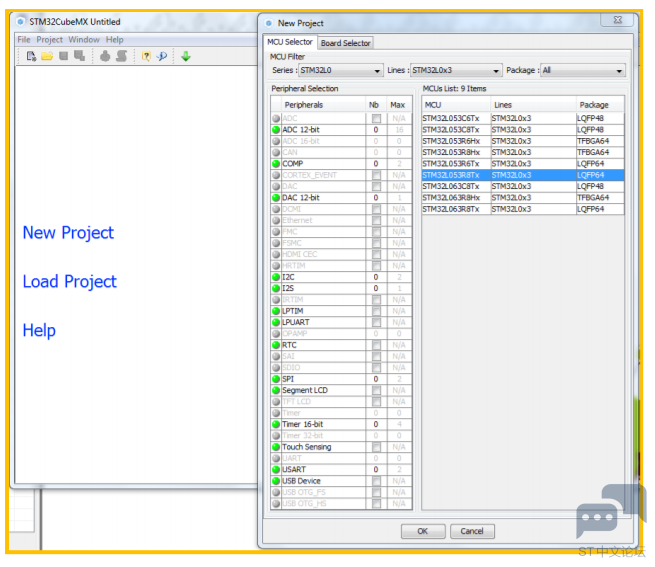Click the grayed-out Save As toolbar icon

(79, 56)
